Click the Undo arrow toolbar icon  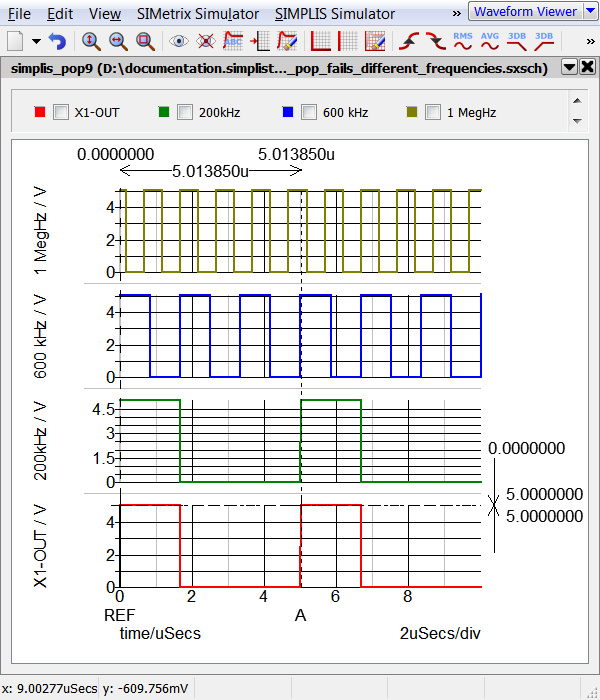coord(58,41)
